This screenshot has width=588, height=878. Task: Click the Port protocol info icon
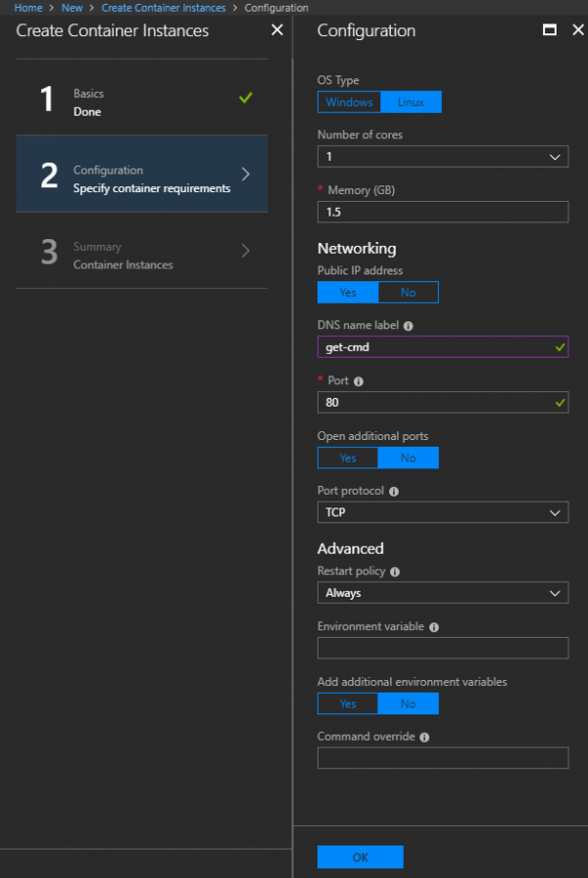click(394, 492)
